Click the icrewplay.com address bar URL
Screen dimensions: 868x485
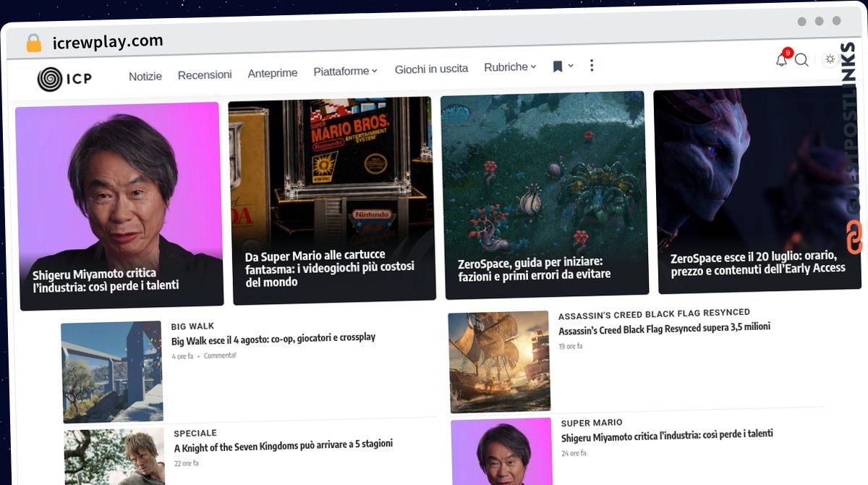[108, 42]
